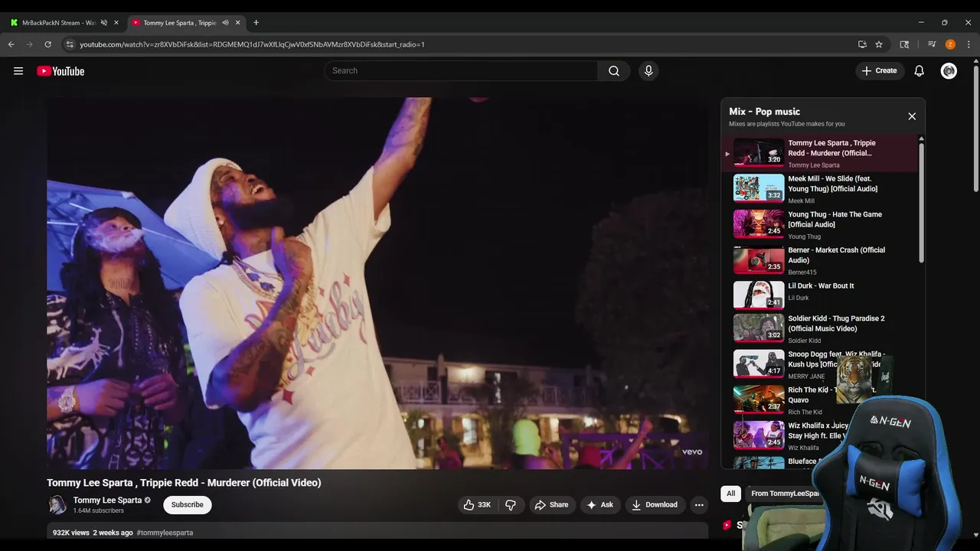Image resolution: width=980 pixels, height=551 pixels.
Task: Select the All filter chip
Action: (731, 494)
